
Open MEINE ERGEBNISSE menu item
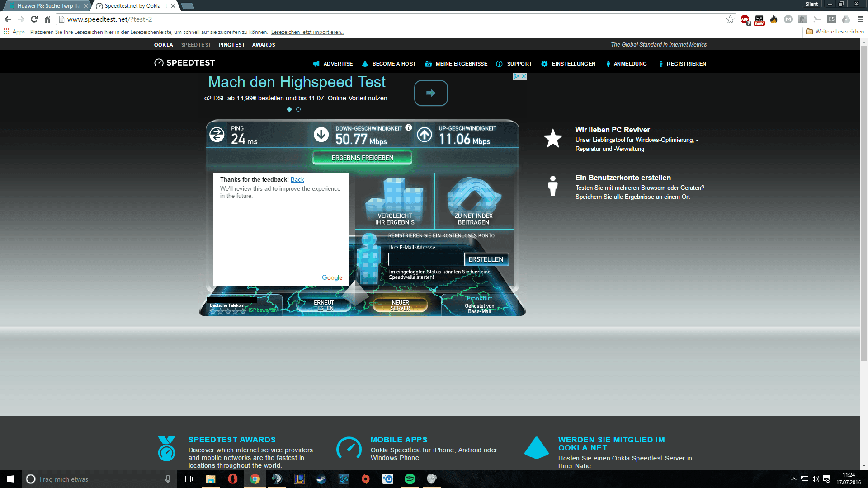click(456, 64)
